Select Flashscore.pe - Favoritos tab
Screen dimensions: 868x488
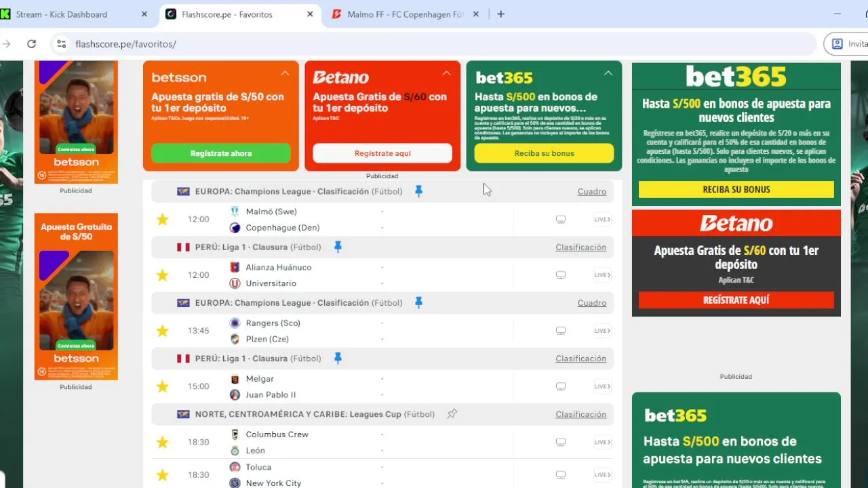[239, 14]
